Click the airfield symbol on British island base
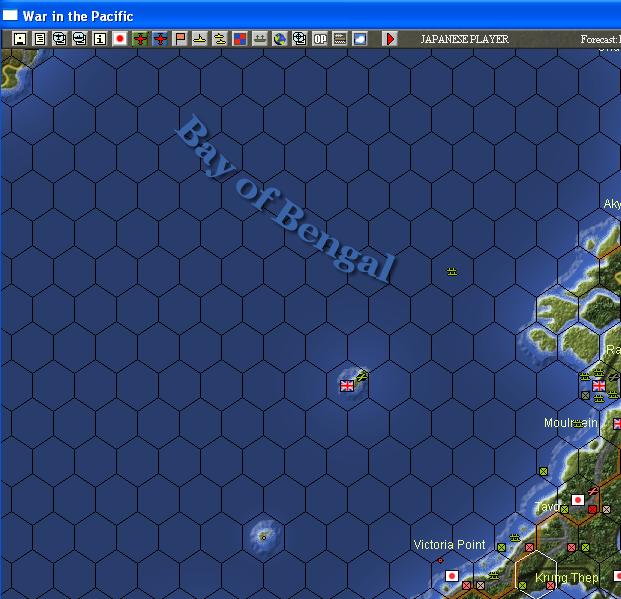Screen dimensions: 621x599 362,376
